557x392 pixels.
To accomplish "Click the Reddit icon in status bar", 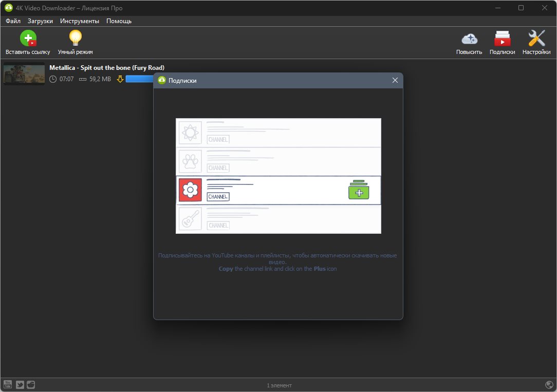I will pyautogui.click(x=31, y=384).
